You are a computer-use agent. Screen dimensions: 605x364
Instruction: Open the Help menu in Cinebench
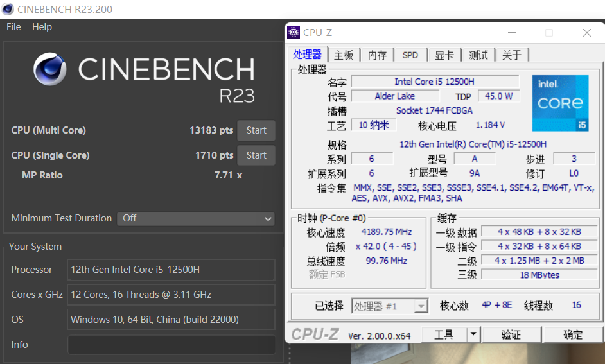point(42,27)
